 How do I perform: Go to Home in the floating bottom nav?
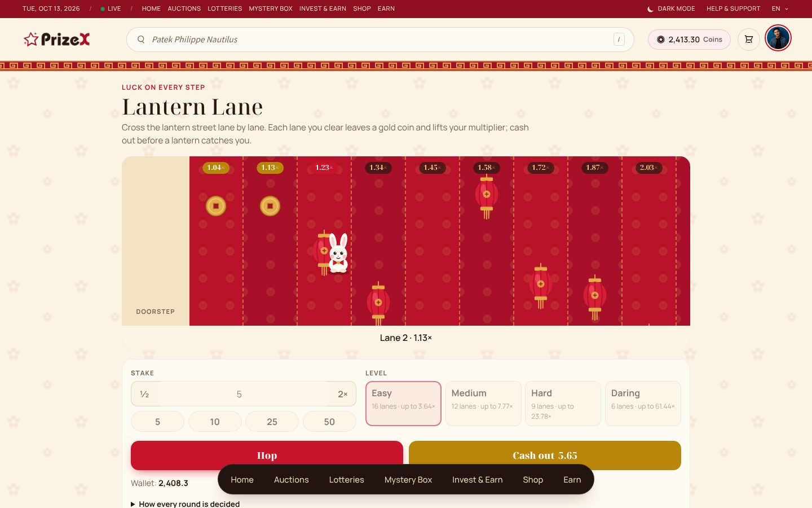tap(242, 480)
